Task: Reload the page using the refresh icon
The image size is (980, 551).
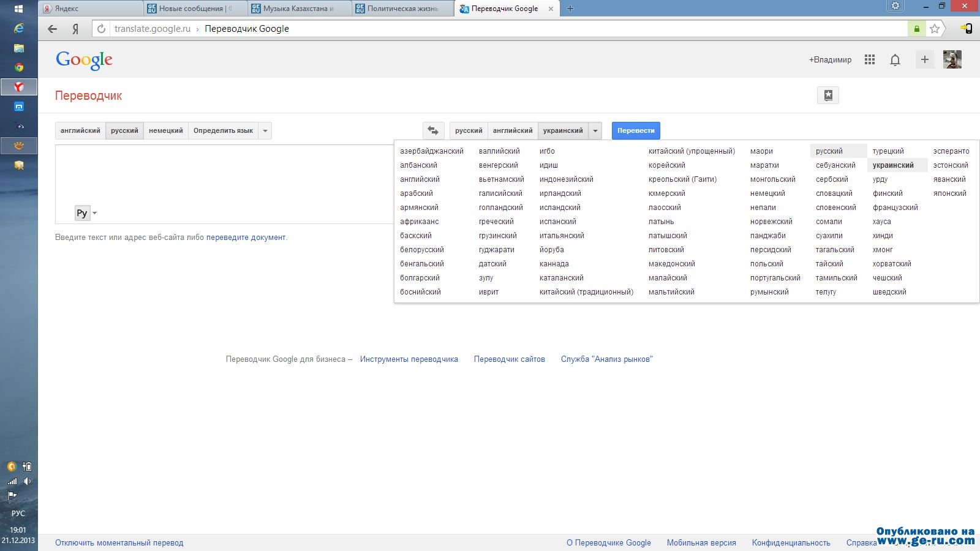Action: [102, 29]
